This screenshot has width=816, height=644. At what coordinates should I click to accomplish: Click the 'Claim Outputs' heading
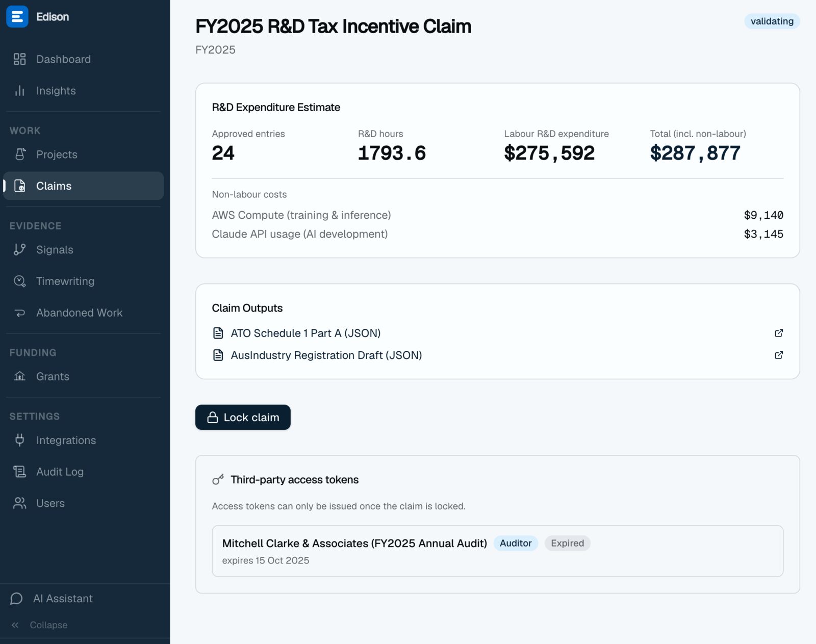(x=247, y=308)
